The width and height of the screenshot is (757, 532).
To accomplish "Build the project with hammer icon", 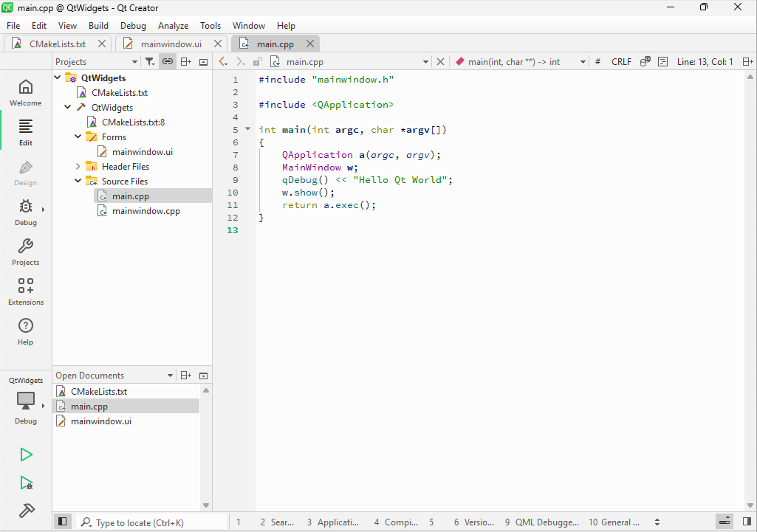I will [x=26, y=511].
